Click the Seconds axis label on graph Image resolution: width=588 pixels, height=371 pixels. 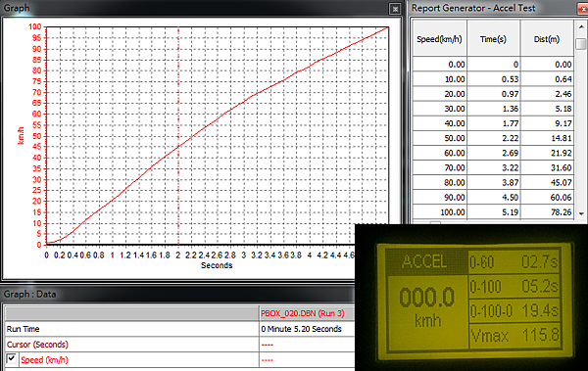coord(217,265)
